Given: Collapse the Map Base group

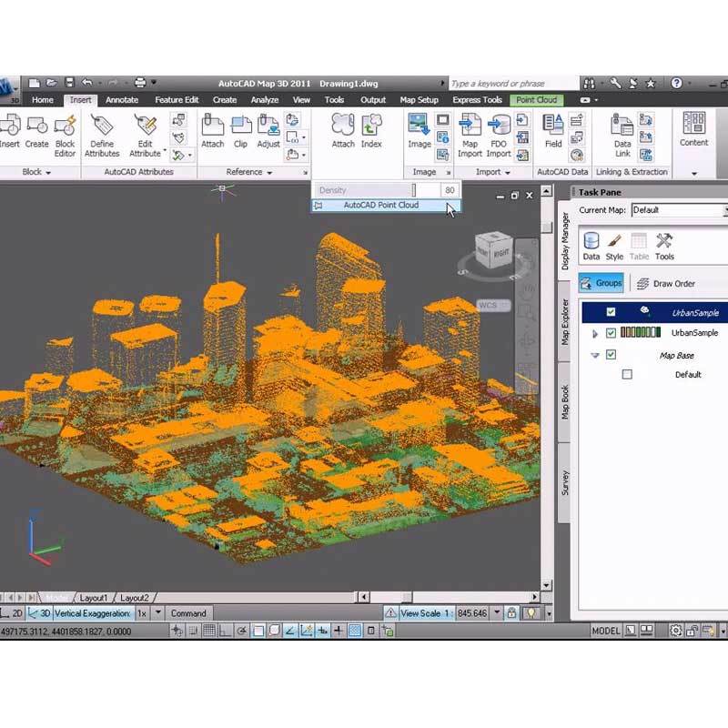Looking at the screenshot, I should point(595,355).
